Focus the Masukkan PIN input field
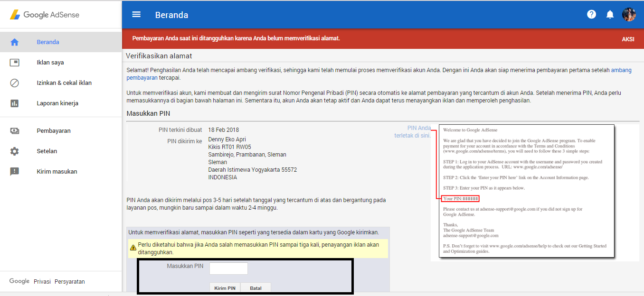This screenshot has width=644, height=296. (x=228, y=268)
